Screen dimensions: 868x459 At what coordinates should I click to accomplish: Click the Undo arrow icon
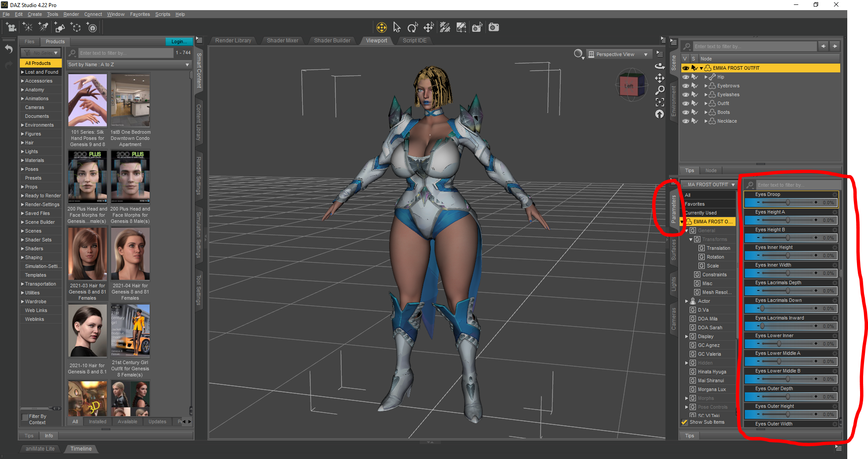(x=8, y=49)
